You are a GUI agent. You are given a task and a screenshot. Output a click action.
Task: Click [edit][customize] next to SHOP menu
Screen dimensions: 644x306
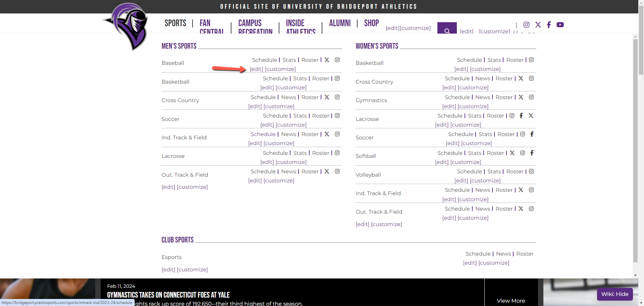[x=408, y=28]
